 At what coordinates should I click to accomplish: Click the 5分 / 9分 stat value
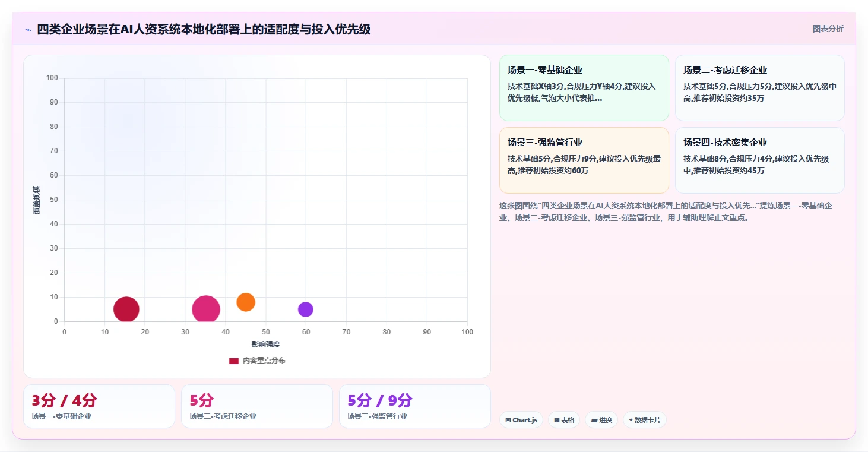coord(380,400)
